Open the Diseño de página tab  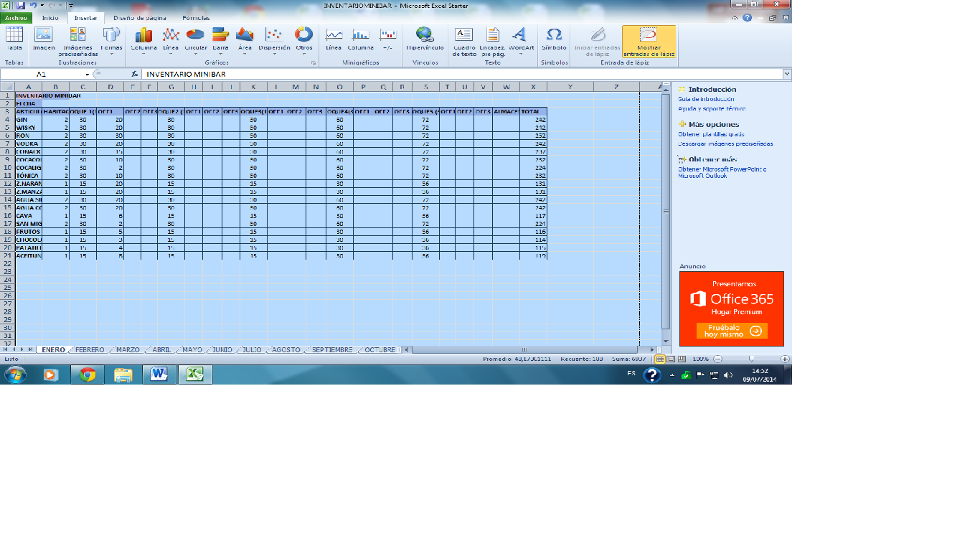144,17
